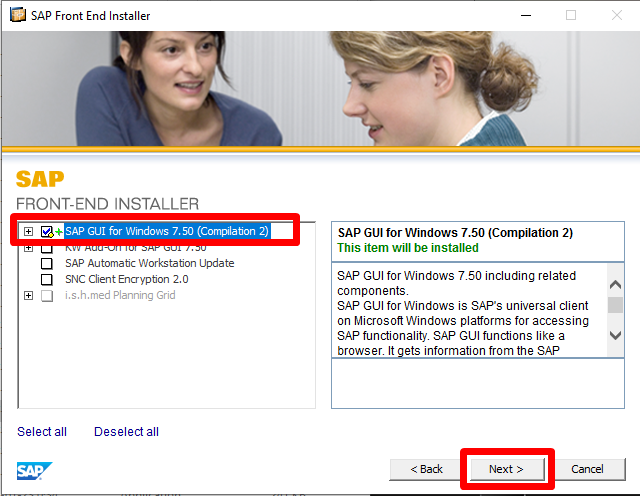
Task: Expand the i.s.h.med Planning Grid node
Action: [x=28, y=296]
